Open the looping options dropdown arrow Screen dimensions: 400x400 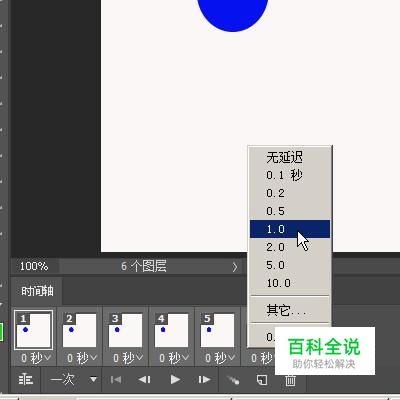coord(94,379)
